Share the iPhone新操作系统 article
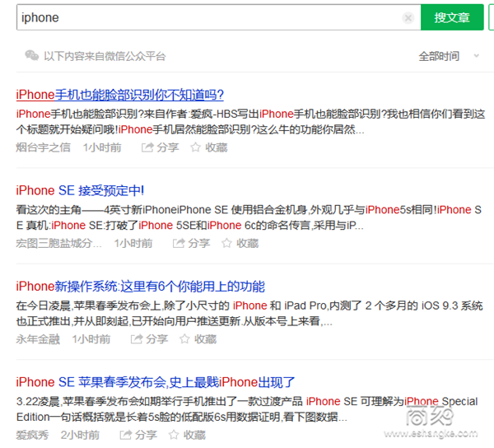 coord(150,339)
